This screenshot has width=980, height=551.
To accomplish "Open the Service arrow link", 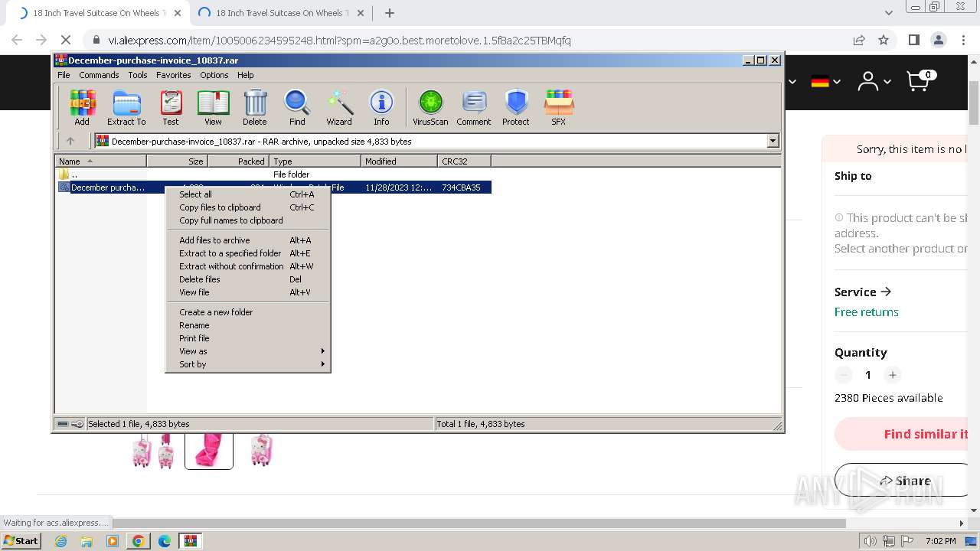I will [863, 292].
